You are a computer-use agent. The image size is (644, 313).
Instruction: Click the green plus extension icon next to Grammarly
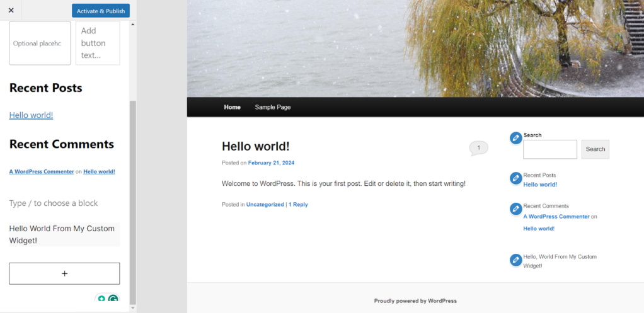(101, 299)
